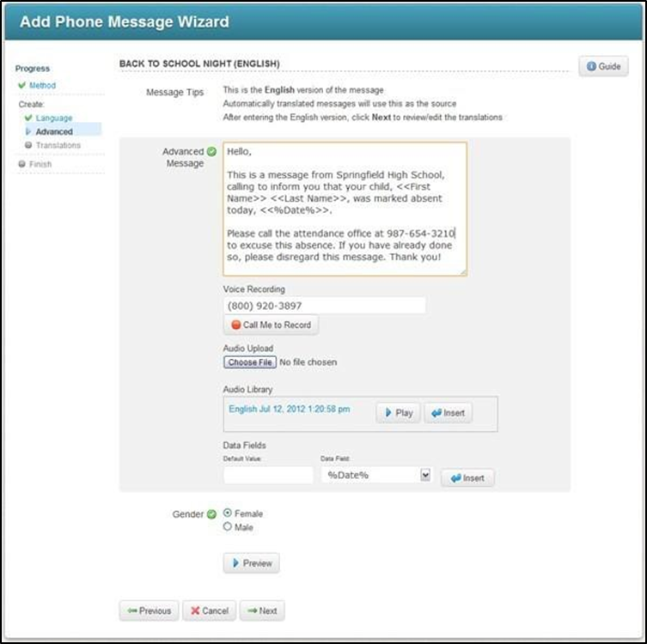The height and width of the screenshot is (644, 647).
Task: Play the audio library recording
Action: 396,413
